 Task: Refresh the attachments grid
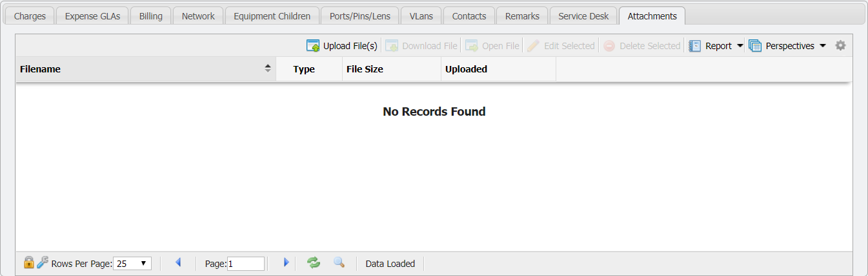[313, 262]
